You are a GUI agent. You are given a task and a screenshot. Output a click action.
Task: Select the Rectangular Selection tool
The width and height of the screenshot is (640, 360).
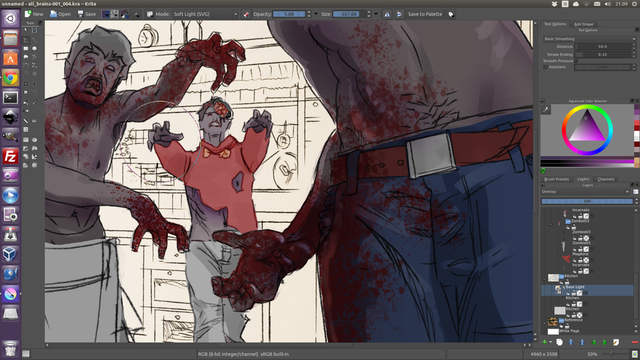pyautogui.click(x=26, y=140)
